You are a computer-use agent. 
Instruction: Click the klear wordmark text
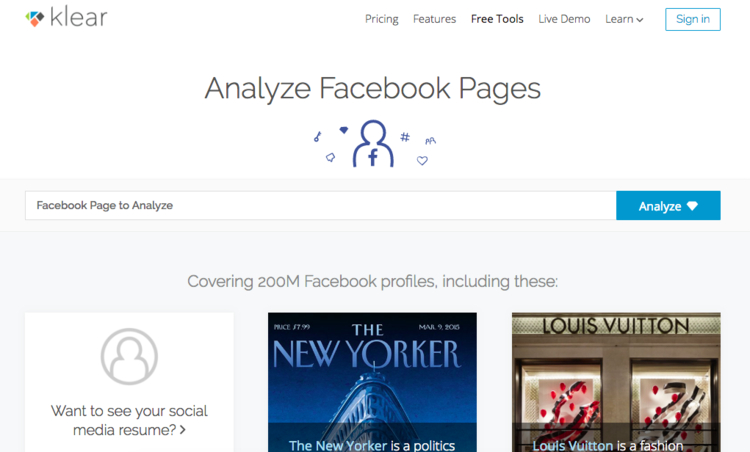[79, 18]
